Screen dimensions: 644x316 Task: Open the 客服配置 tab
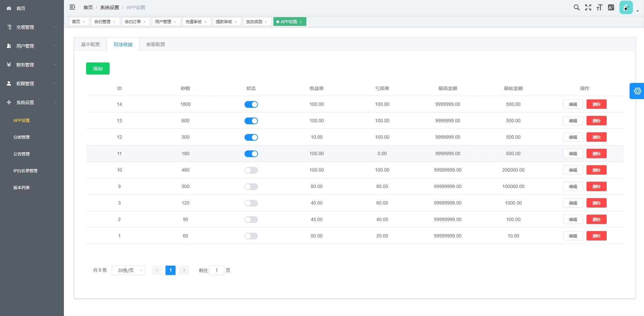click(155, 44)
